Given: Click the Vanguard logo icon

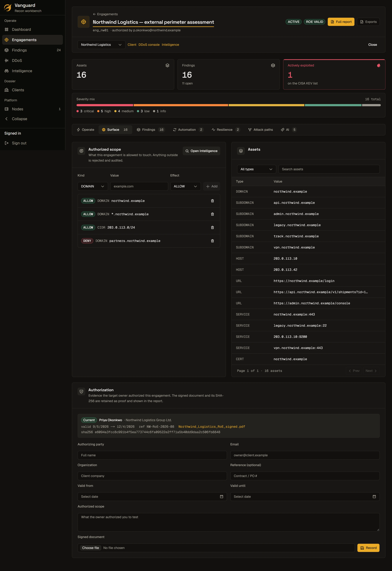Looking at the screenshot, I should (x=8, y=8).
